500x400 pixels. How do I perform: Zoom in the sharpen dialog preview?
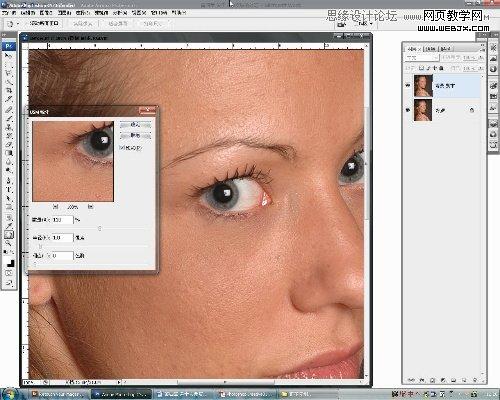[90, 207]
